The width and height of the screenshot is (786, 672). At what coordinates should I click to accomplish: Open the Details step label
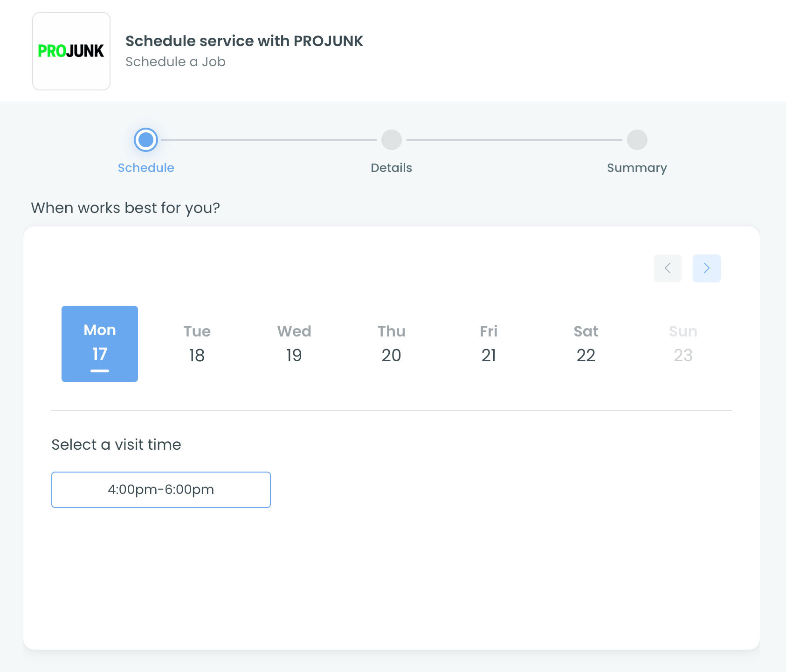[x=391, y=168]
